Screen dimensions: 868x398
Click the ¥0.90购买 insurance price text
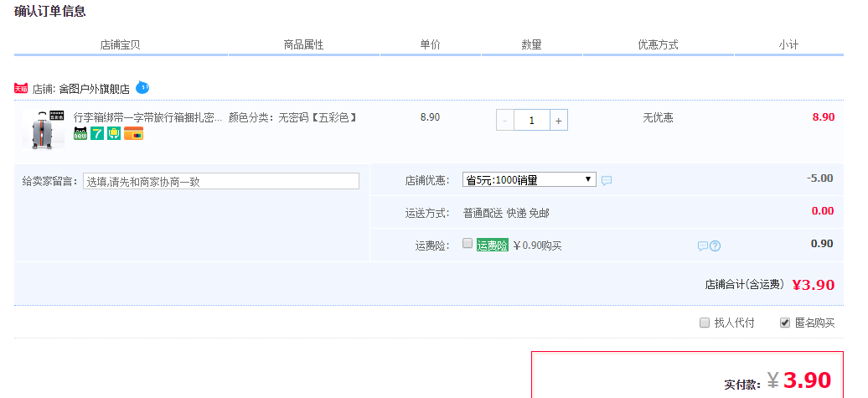538,246
